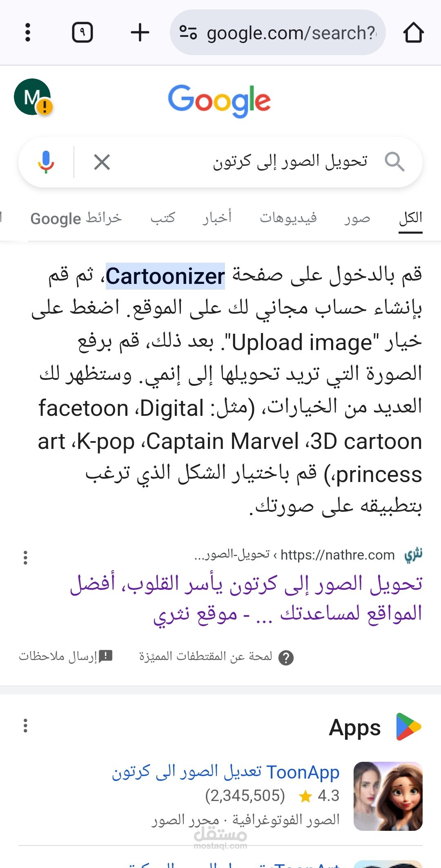The image size is (441, 868).
Task: Start voice search with microphone icon
Action: pyautogui.click(x=46, y=162)
